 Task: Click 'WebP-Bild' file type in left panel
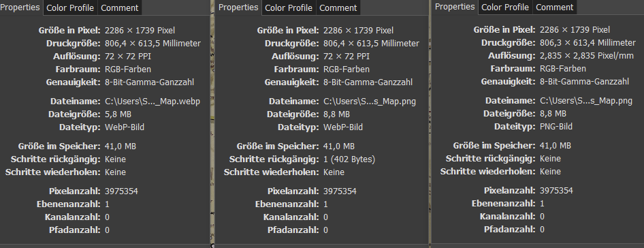point(125,127)
